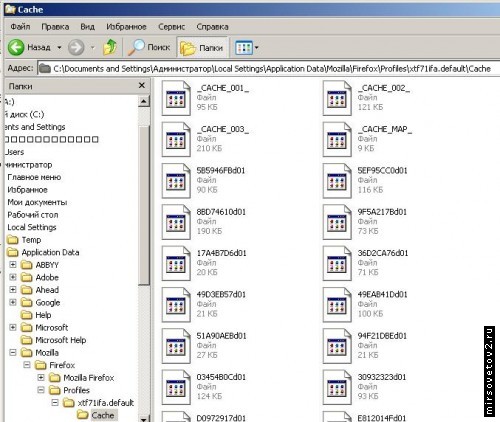Open the Сервис menu
Viewport: 500px width, 422px height.
171,27
